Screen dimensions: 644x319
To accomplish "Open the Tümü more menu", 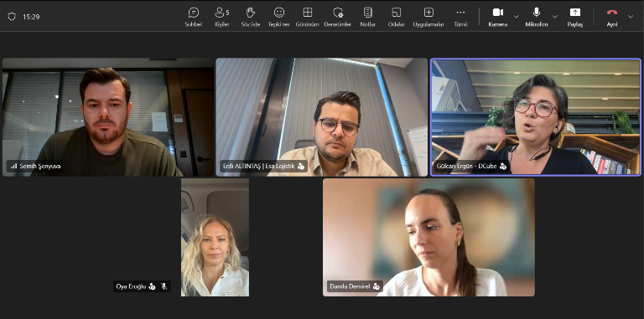I will point(460,17).
